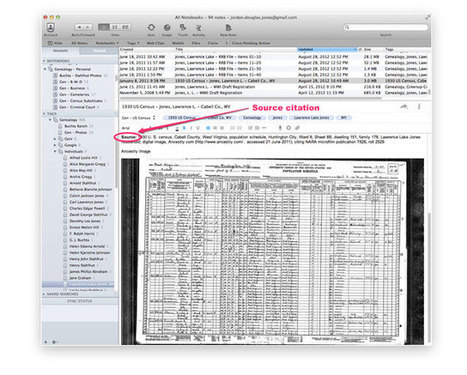Go back using the Back arrow
The height and width of the screenshot is (375, 467).
click(x=79, y=27)
